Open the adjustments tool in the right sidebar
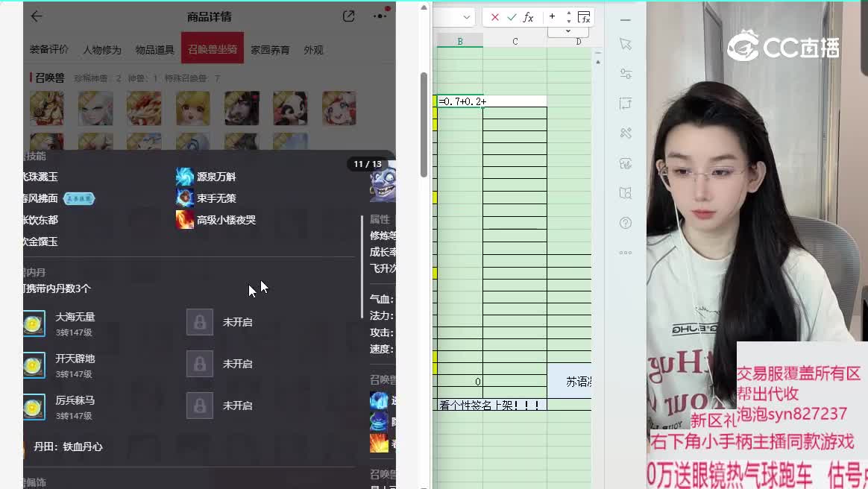 click(x=625, y=74)
